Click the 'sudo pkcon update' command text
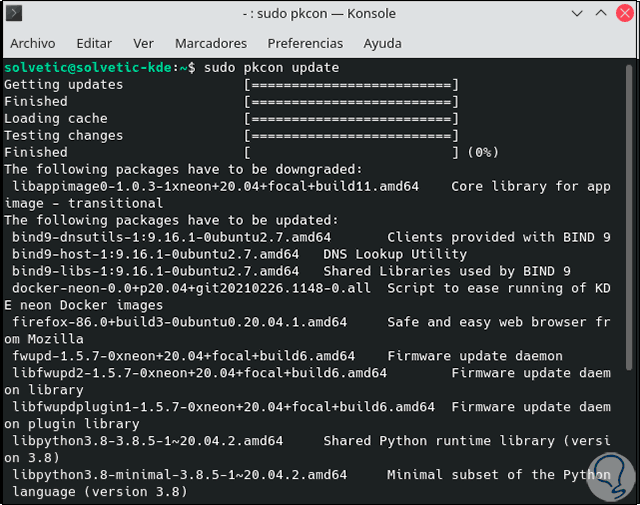 tap(271, 68)
